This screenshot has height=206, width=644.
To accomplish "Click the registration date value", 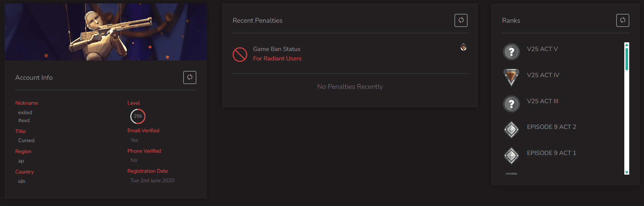I will [x=152, y=181].
